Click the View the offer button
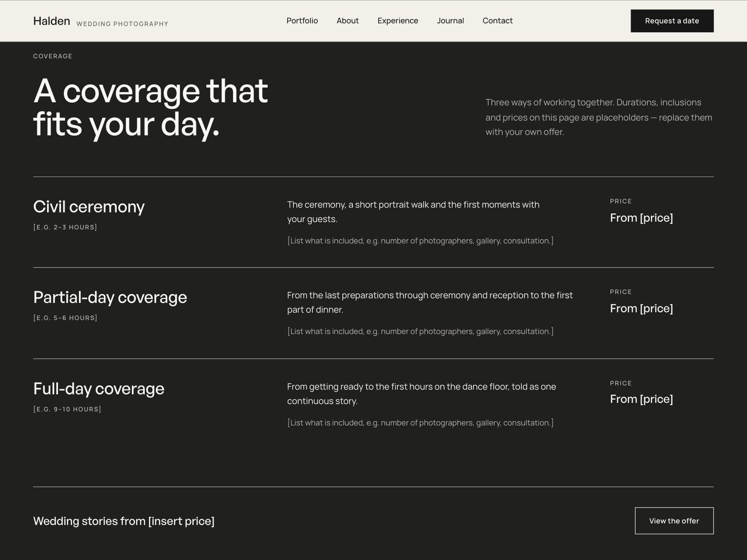Image resolution: width=747 pixels, height=560 pixels. click(674, 521)
